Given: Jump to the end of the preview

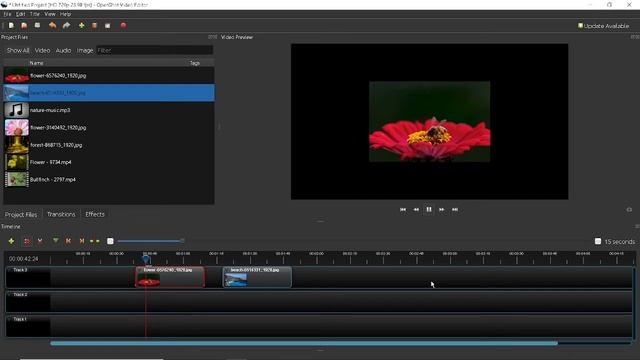Looking at the screenshot, I should (x=455, y=209).
